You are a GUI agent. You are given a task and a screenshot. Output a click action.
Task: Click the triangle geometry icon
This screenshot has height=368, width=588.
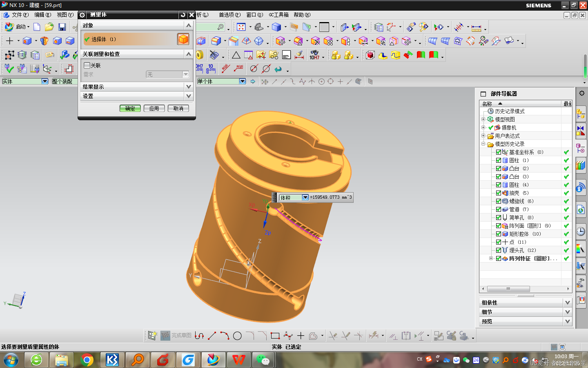(236, 55)
